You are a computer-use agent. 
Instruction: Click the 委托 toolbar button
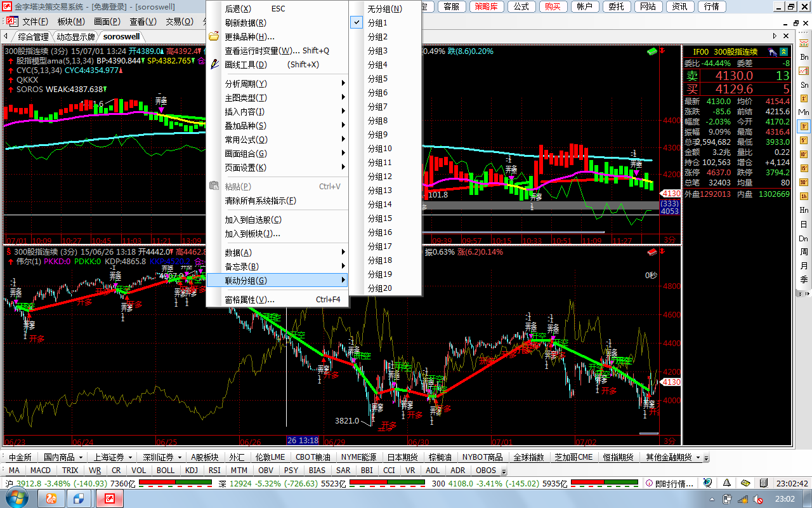click(x=615, y=7)
